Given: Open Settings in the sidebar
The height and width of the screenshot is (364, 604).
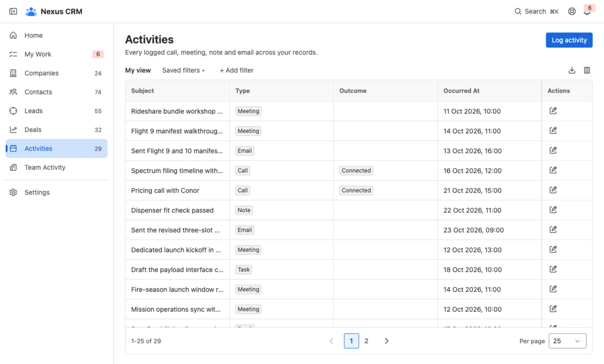Looking at the screenshot, I should (x=57, y=192).
